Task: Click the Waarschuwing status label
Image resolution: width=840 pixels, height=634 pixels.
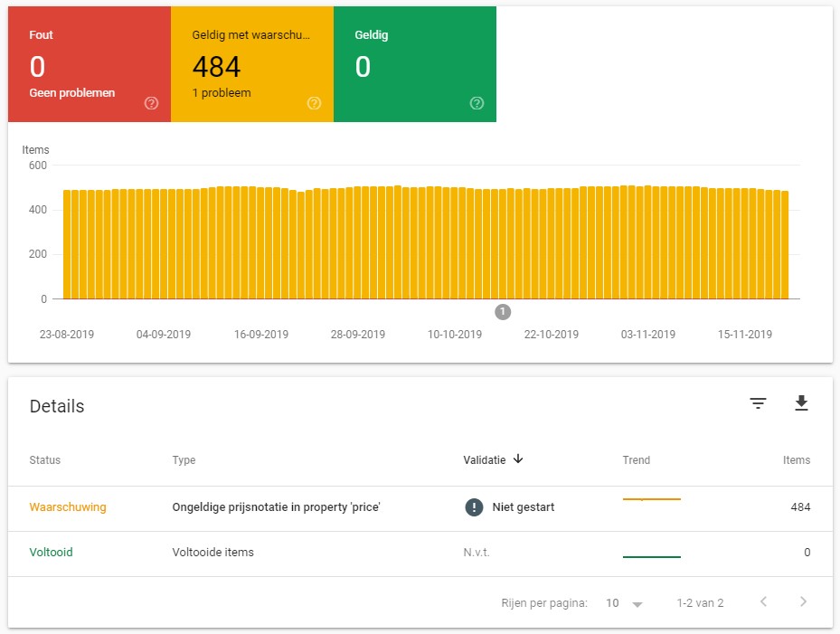Action: pos(67,507)
